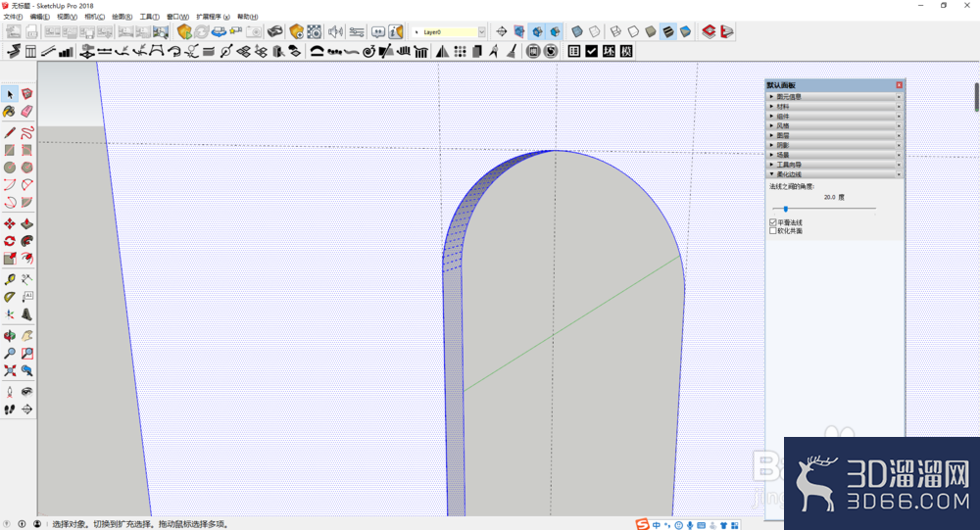Choose the Line pencil tool
Screen dimensions: 980x530
[10, 132]
